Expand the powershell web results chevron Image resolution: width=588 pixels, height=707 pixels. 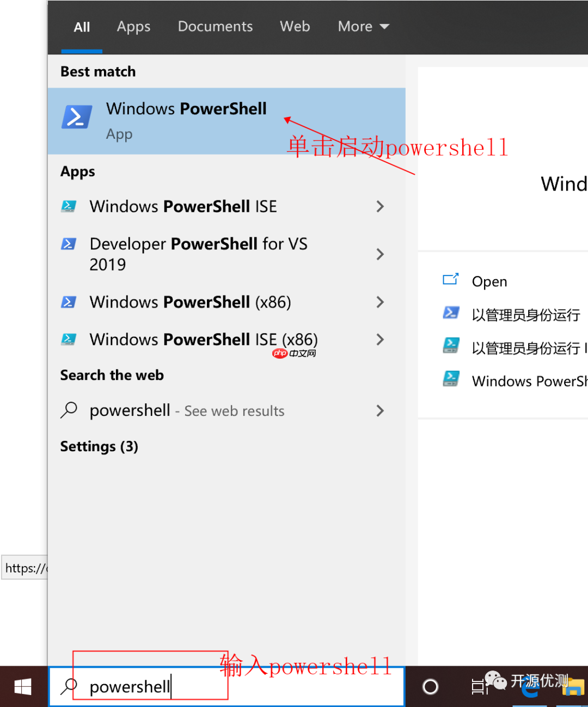(x=380, y=411)
